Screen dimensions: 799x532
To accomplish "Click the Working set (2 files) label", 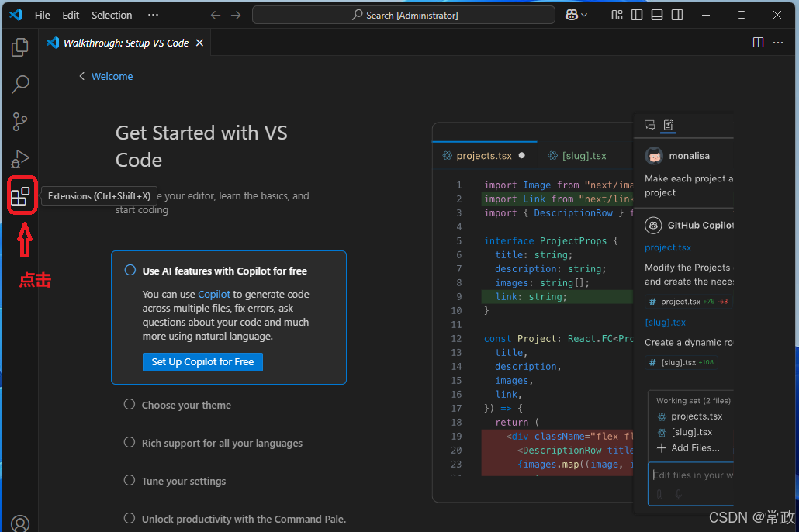I will click(x=693, y=400).
